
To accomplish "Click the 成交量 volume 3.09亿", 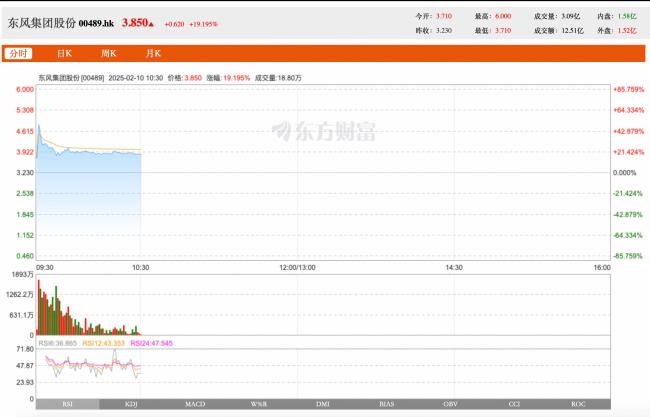I will (x=571, y=16).
